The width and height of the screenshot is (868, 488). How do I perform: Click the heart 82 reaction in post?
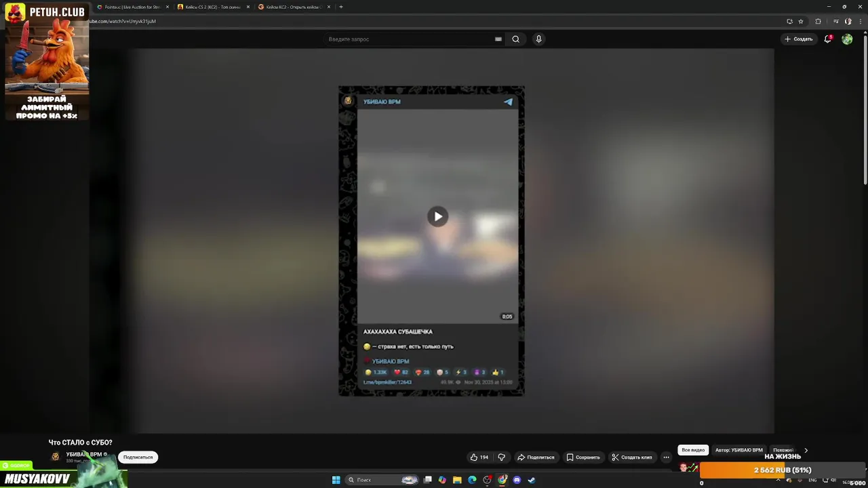point(401,372)
